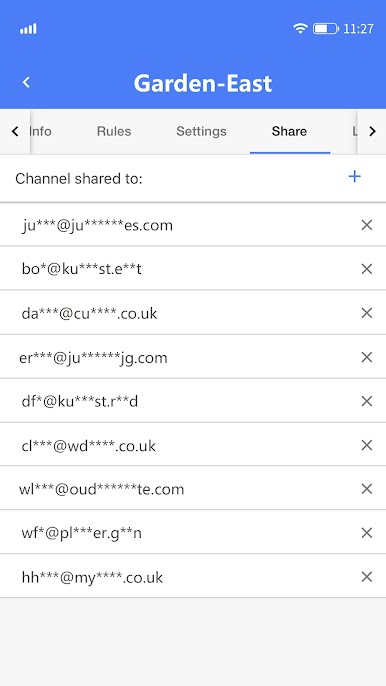
Task: Tap the back arrow beside Garden-East
Action: 26,82
